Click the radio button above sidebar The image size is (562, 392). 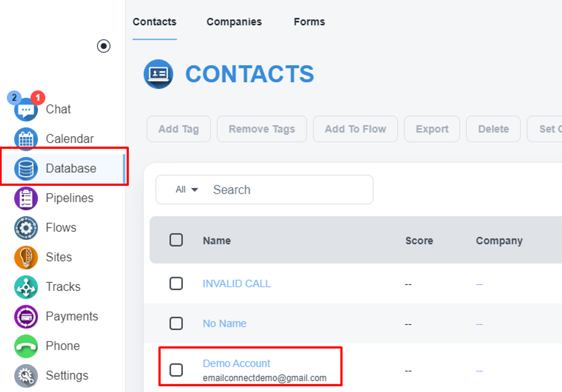click(x=104, y=46)
